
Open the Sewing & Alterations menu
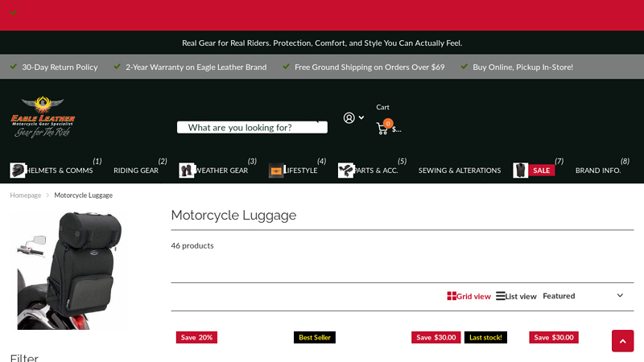pos(459,171)
